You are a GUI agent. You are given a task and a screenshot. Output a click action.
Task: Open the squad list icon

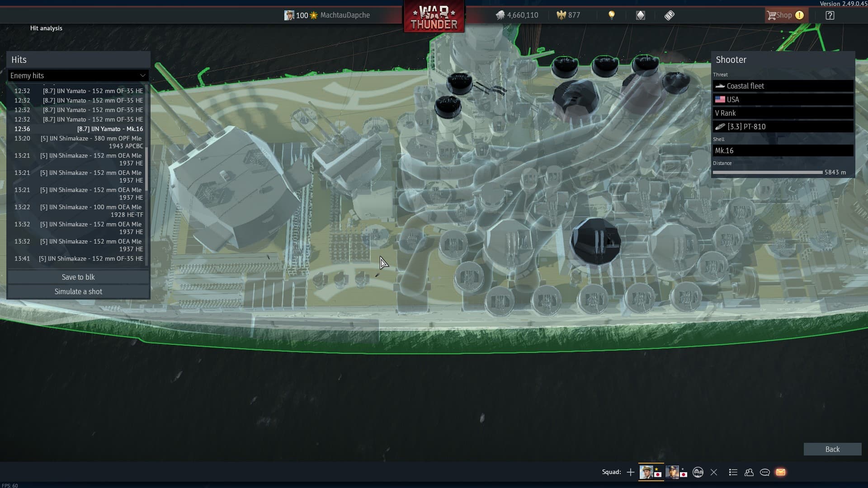pos(733,472)
